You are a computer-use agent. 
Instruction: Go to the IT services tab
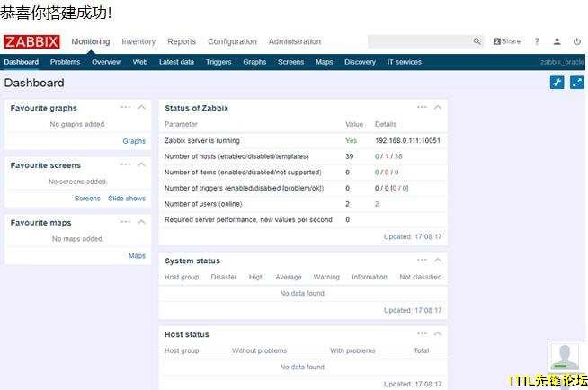(404, 62)
